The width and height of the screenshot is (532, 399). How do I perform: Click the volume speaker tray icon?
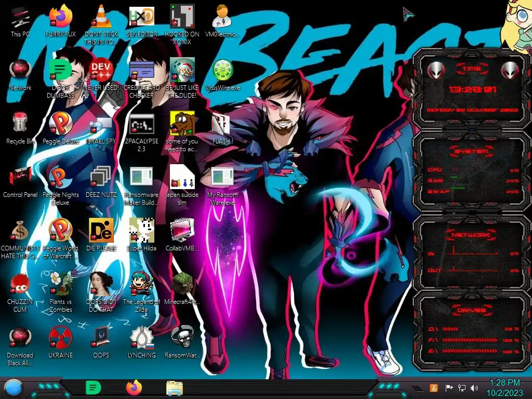tap(474, 388)
